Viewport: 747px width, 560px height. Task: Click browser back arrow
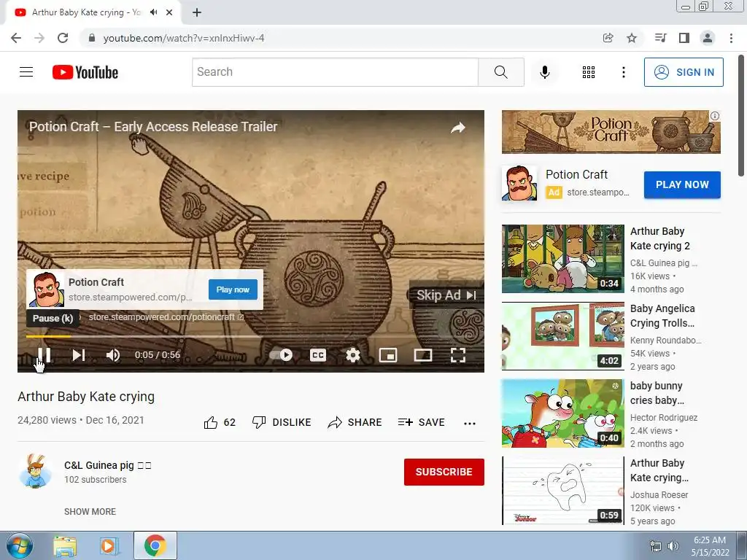pyautogui.click(x=16, y=38)
